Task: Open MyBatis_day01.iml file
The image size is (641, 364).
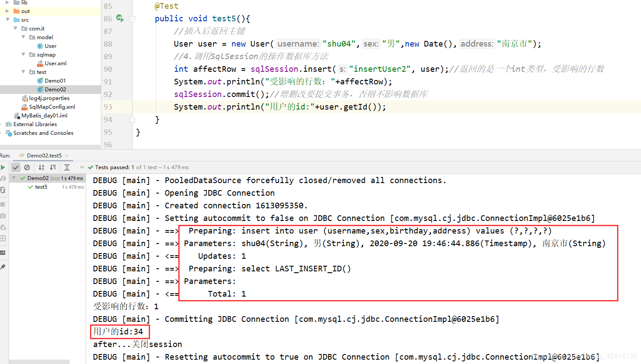Action: click(44, 116)
